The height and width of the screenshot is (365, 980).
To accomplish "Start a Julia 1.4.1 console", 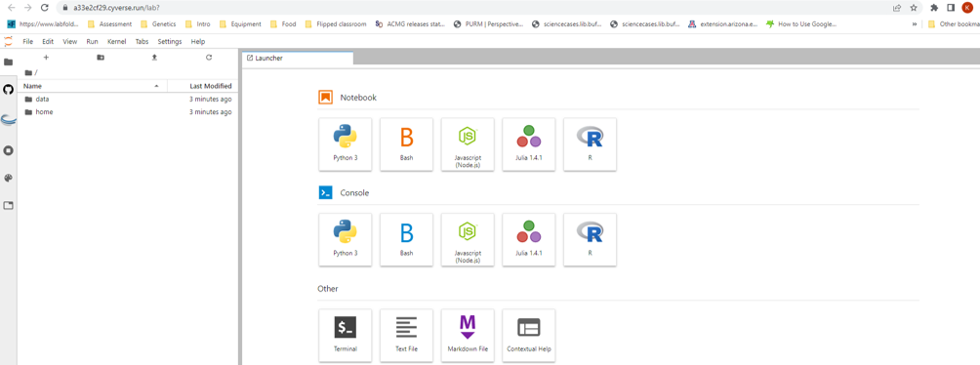I will 529,239.
